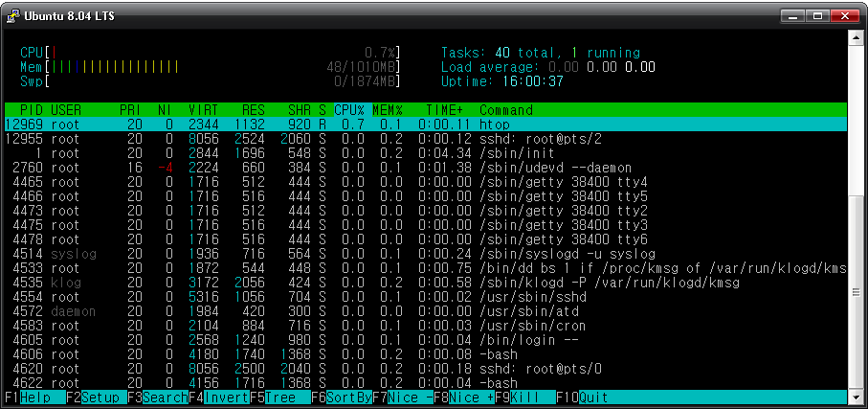Open Setup from the F2 footer key
The image size is (868, 409).
pos(96,398)
